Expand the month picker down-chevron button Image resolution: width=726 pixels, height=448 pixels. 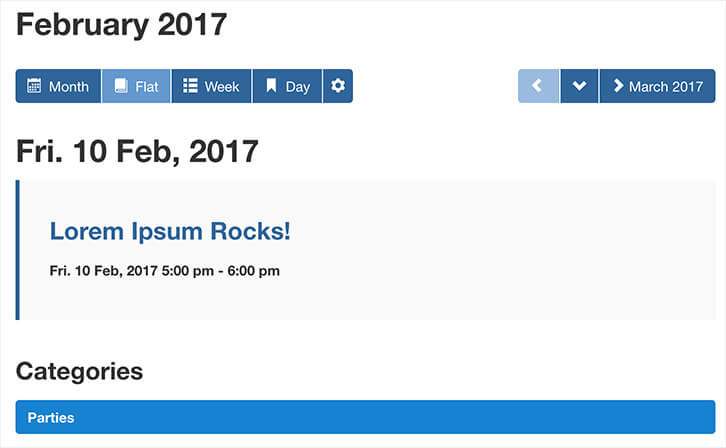click(579, 86)
